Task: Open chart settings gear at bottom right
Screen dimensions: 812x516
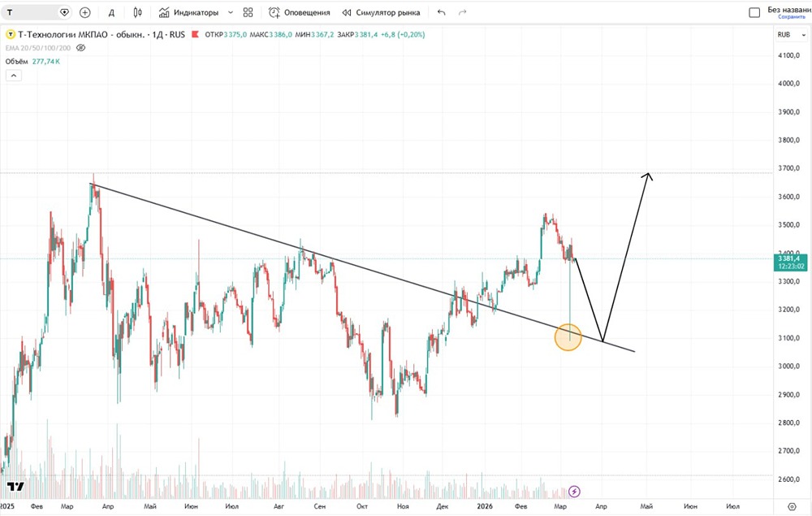Action: 792,506
